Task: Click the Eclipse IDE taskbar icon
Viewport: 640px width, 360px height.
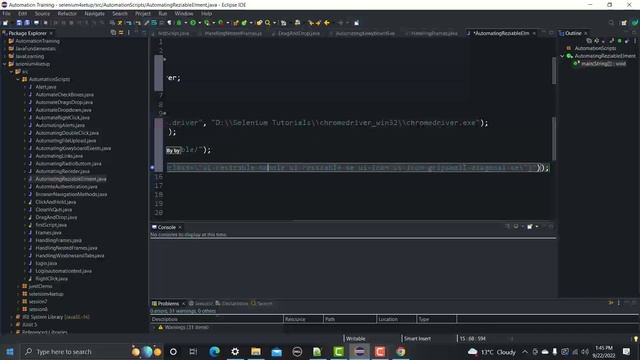Action: 359,351
